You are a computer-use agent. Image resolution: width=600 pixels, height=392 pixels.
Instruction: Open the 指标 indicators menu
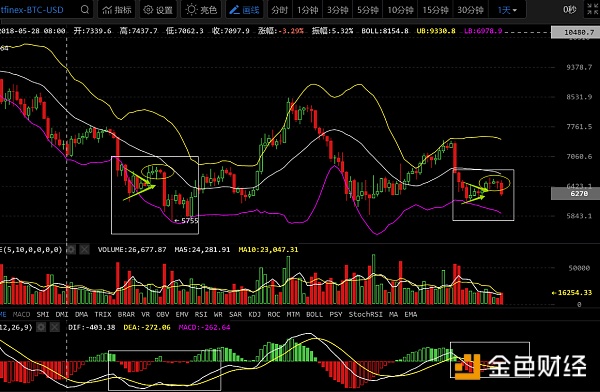(117, 10)
